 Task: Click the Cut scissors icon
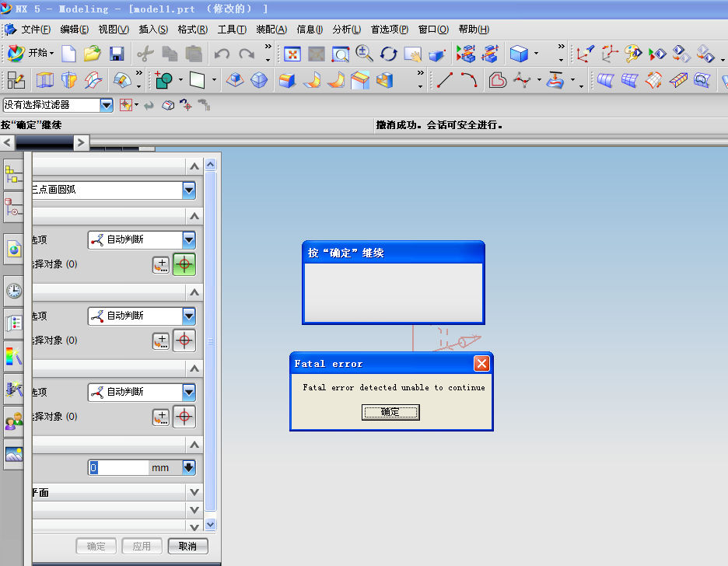pos(145,54)
